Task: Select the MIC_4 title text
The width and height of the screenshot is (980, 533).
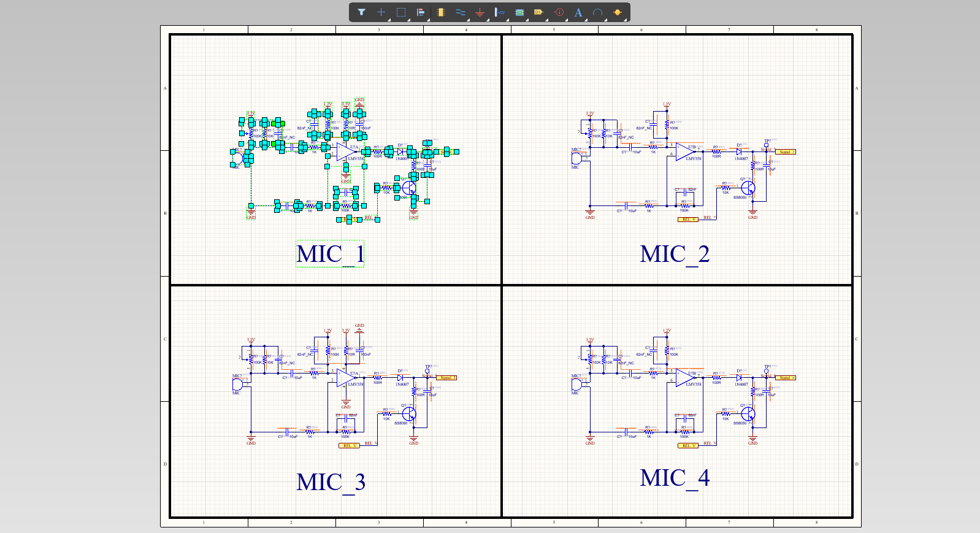Action: [674, 478]
